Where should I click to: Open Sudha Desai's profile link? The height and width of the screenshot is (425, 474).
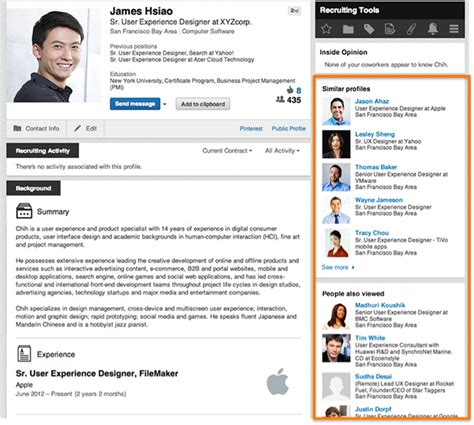tap(373, 376)
